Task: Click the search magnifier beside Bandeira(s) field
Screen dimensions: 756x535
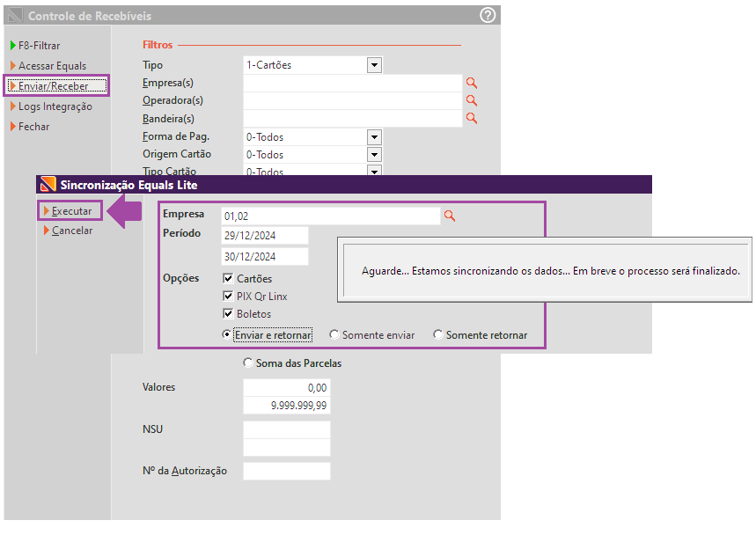Action: 472,119
